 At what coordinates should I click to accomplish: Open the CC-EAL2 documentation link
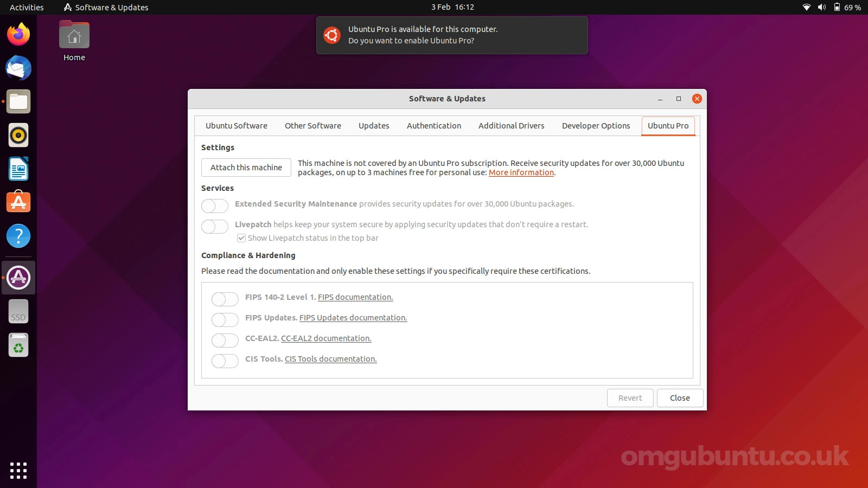pyautogui.click(x=326, y=338)
